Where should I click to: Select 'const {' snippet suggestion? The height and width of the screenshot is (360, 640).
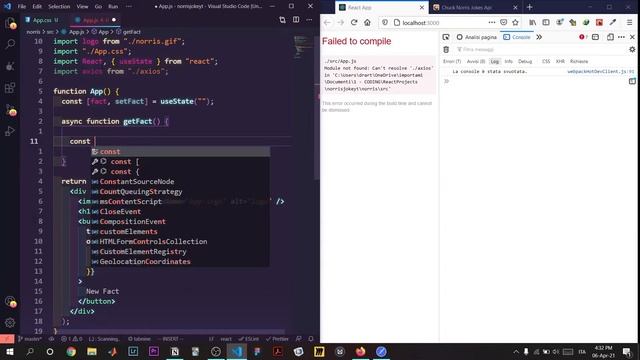click(x=180, y=171)
